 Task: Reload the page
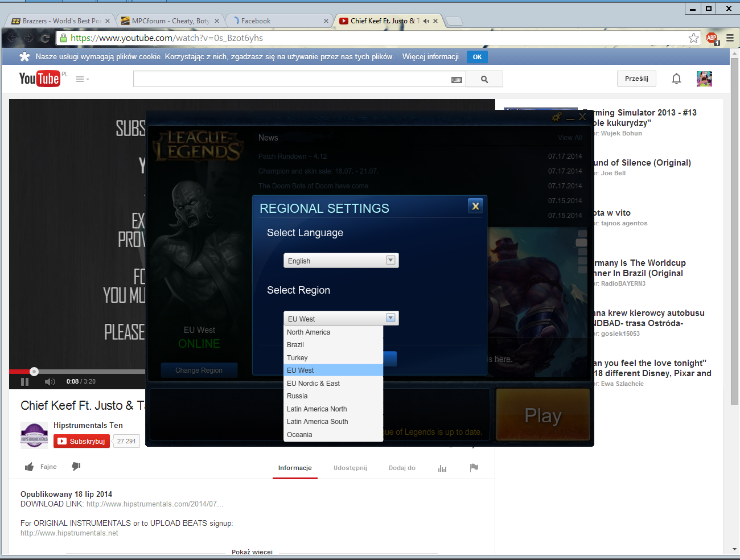pos(45,38)
